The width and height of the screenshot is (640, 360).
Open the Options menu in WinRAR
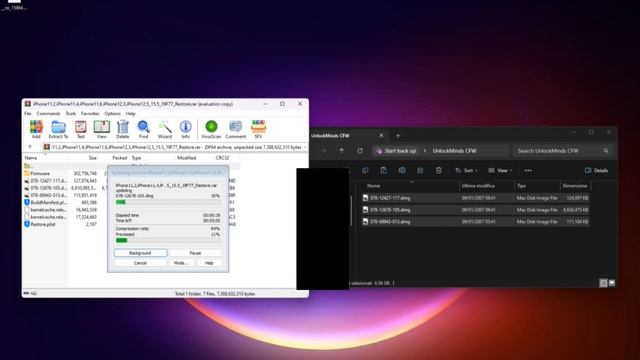point(112,113)
